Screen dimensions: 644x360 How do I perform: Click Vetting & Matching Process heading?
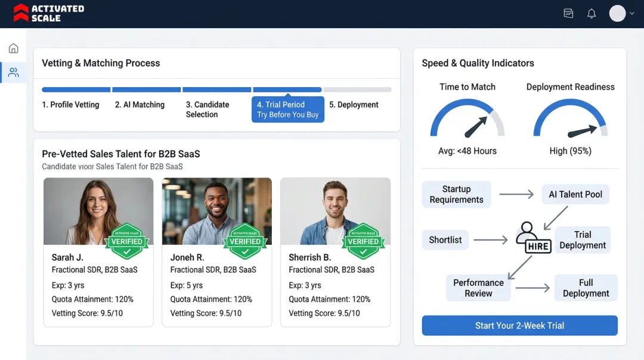[101, 63]
